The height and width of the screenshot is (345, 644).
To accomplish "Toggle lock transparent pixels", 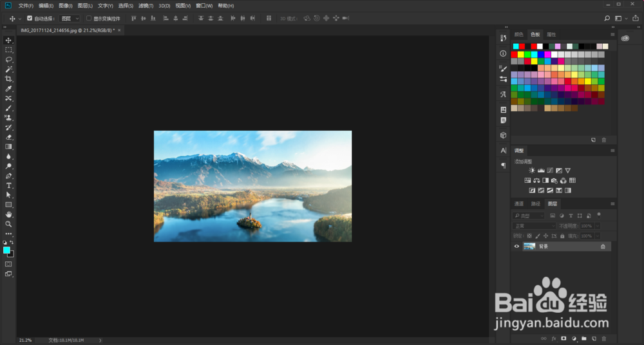I will (x=529, y=236).
